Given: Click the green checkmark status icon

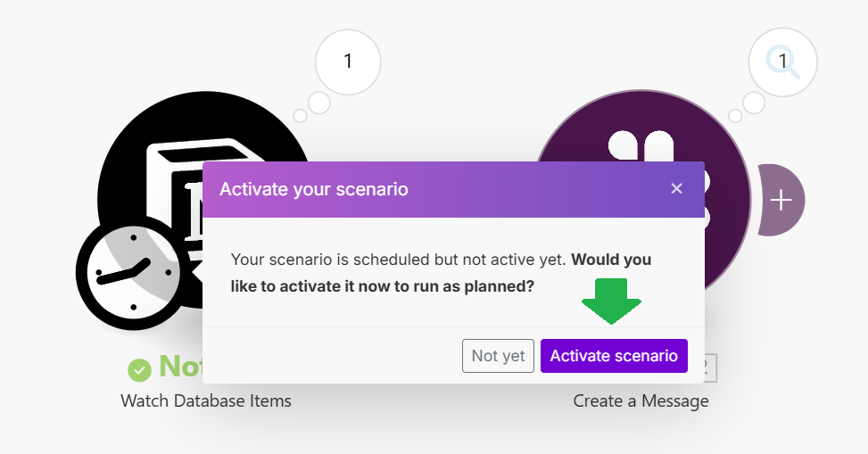Looking at the screenshot, I should (139, 370).
